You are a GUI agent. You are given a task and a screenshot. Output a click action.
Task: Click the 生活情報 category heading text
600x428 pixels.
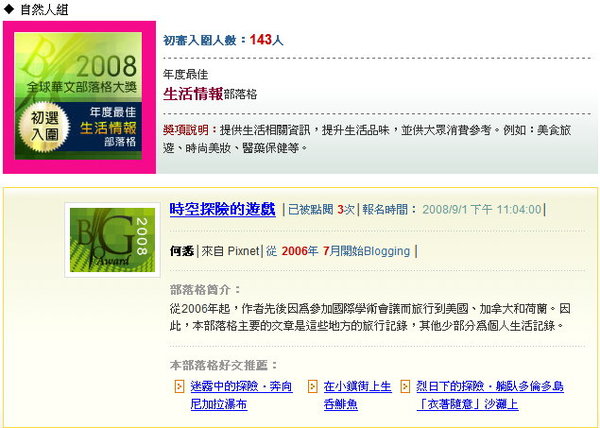tap(193, 94)
